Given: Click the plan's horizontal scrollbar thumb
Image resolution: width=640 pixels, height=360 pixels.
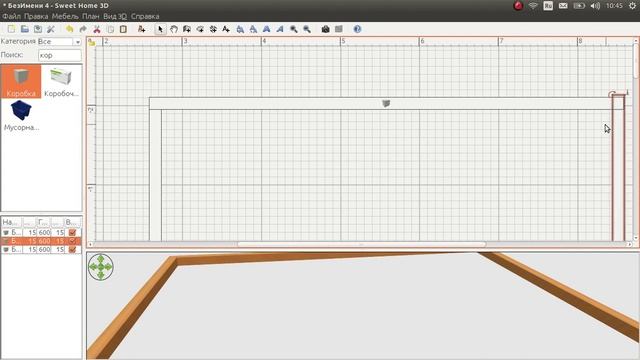Looking at the screenshot, I should (x=362, y=244).
